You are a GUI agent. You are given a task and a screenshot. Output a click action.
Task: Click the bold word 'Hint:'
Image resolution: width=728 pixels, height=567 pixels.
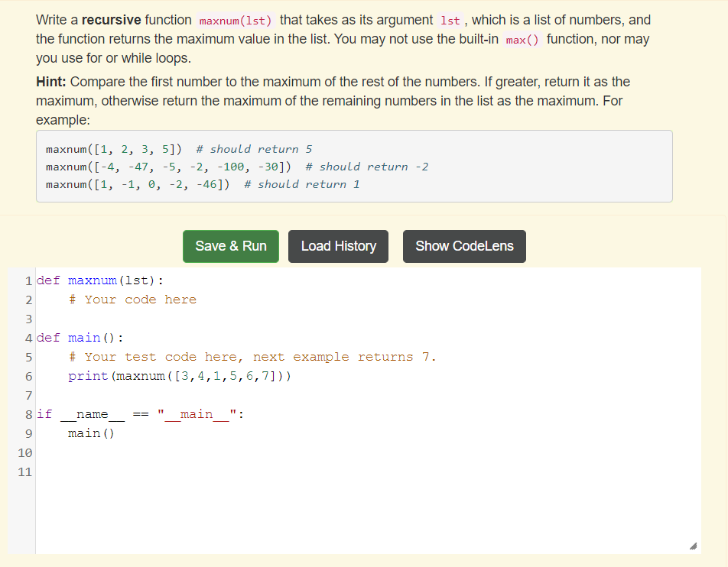pos(51,82)
